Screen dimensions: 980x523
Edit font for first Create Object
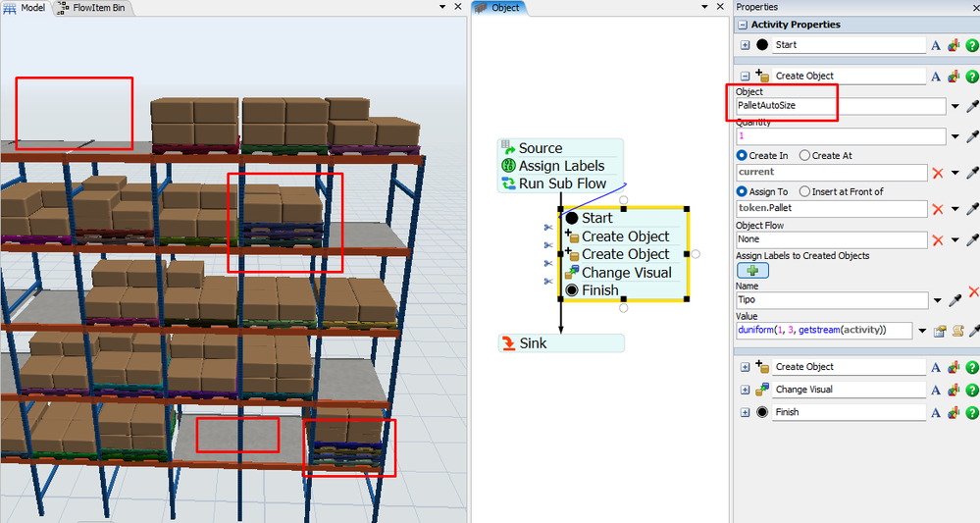pos(936,77)
